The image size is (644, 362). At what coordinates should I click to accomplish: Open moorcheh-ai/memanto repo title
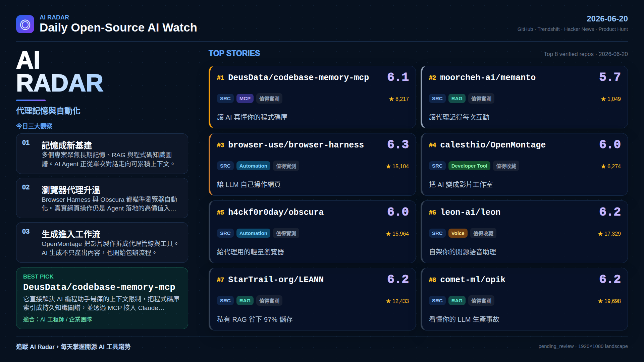pos(488,77)
